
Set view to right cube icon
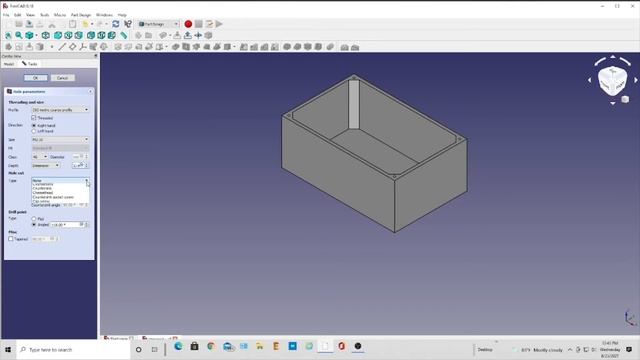point(79,36)
